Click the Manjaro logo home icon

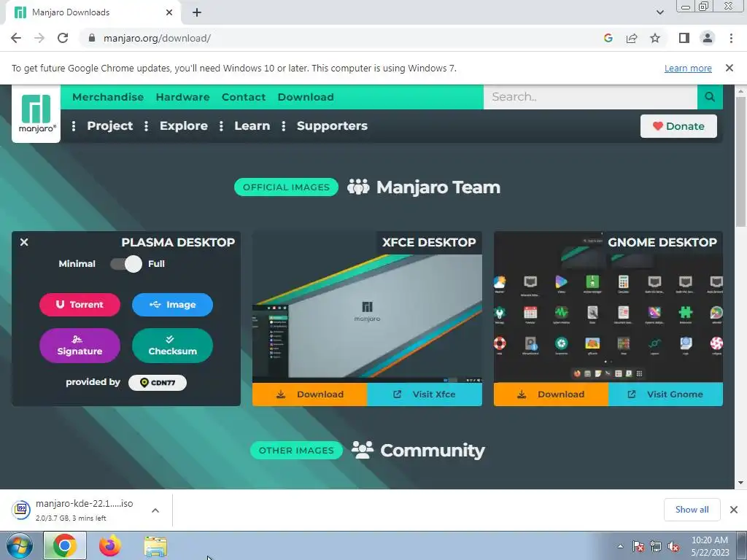tap(36, 114)
